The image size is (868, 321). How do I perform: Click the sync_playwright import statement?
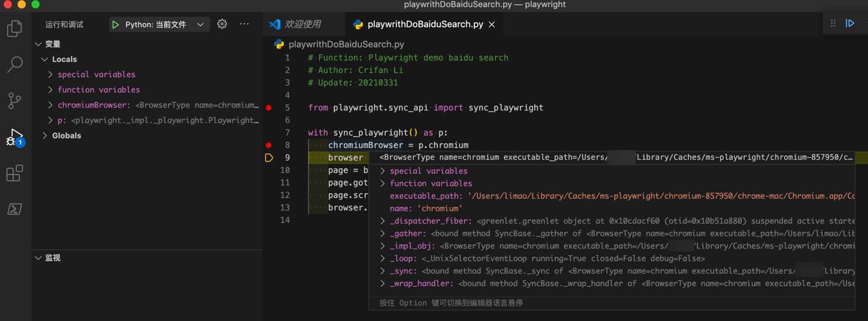(426, 108)
